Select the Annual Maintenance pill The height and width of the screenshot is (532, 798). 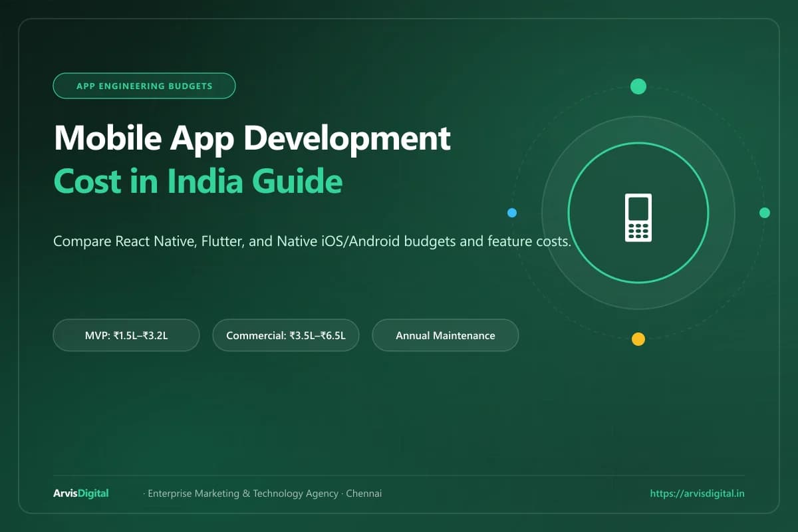(446, 335)
